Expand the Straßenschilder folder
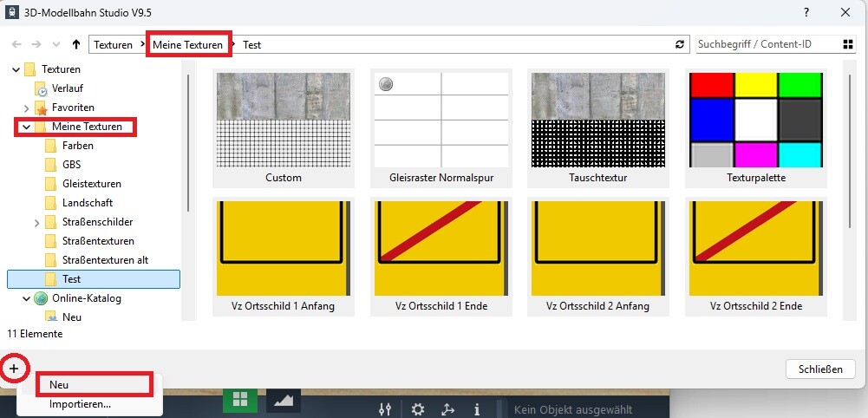Screen dimensions: 868x418 tap(36, 222)
